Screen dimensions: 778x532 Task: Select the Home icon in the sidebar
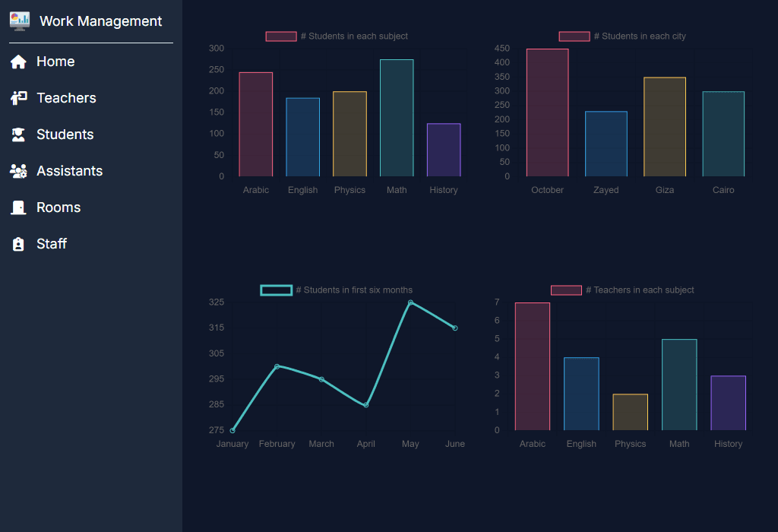point(18,61)
